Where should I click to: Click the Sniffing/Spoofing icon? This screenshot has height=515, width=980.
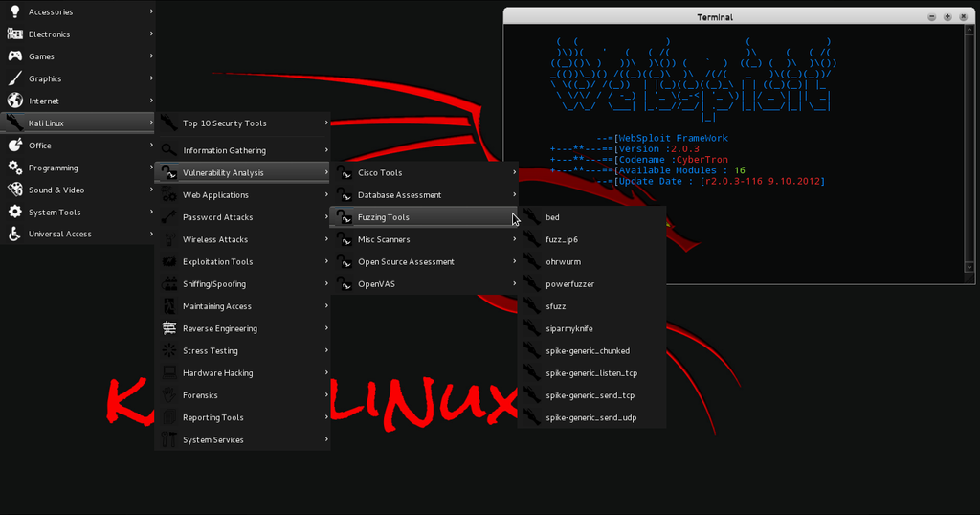[168, 283]
